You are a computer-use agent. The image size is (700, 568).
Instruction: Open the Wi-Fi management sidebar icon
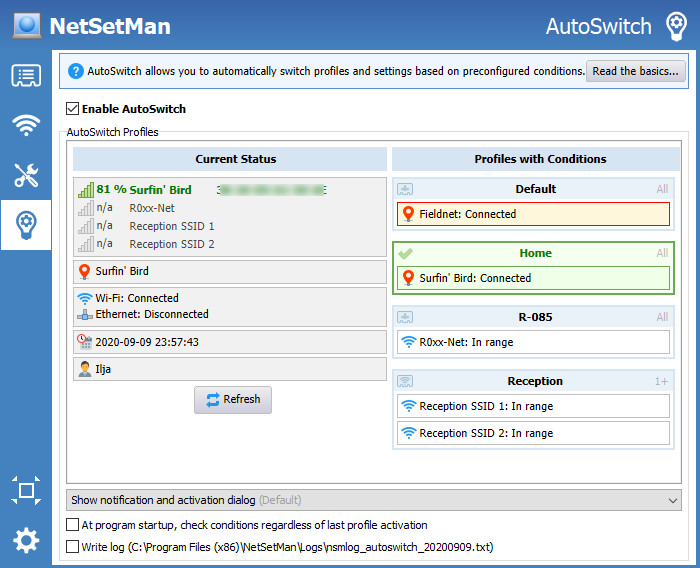point(26,125)
